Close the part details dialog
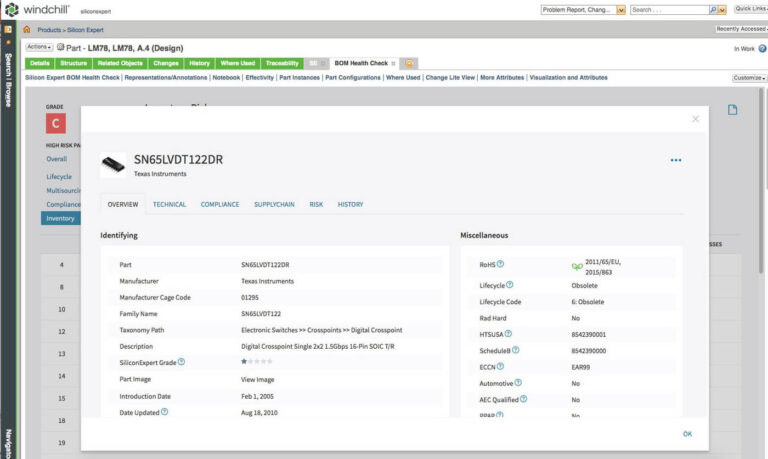Viewport: 768px width, 459px height. tap(696, 119)
